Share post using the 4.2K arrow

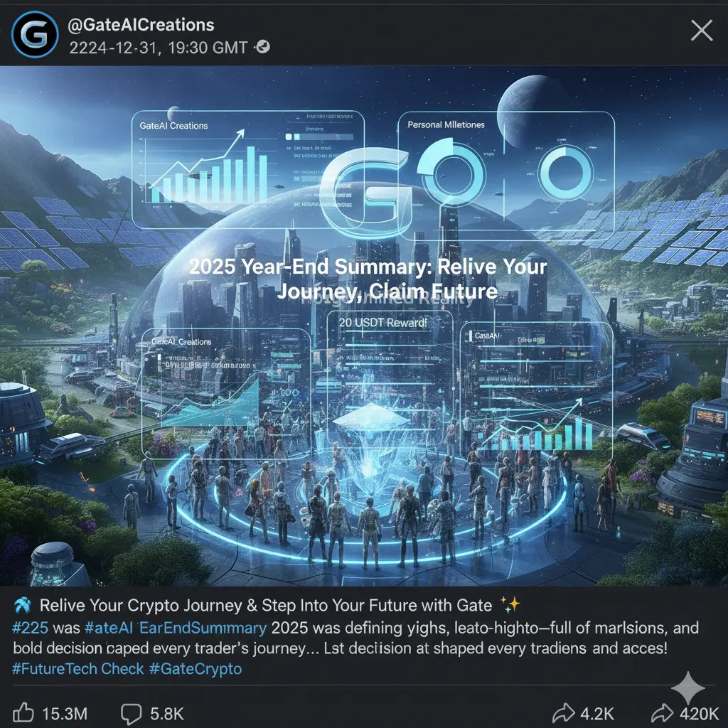564,713
